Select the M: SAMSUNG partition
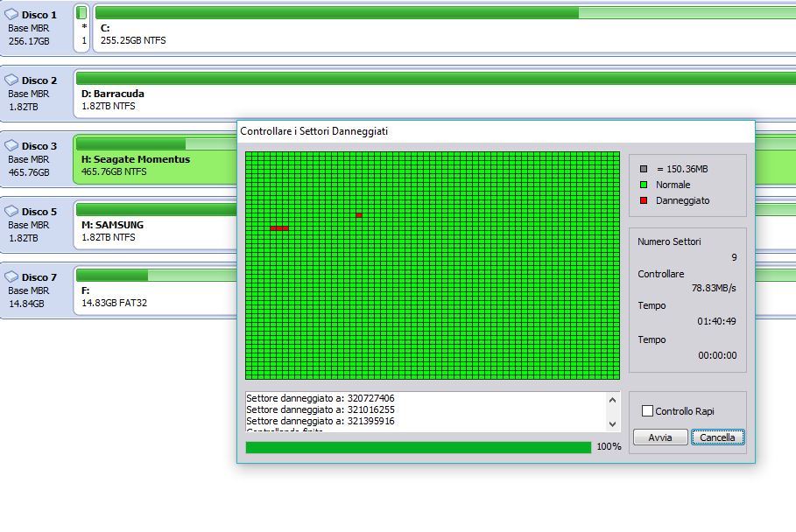796x532 pixels. [x=155, y=225]
